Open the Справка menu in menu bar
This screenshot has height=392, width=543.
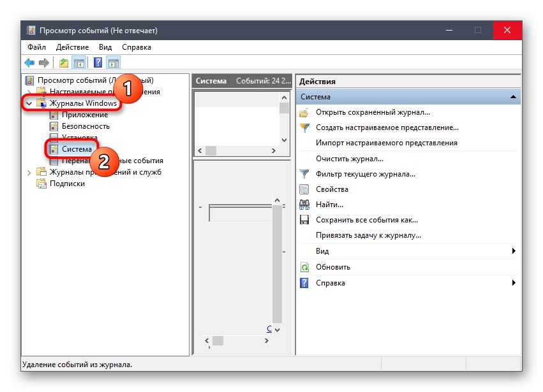click(x=137, y=47)
